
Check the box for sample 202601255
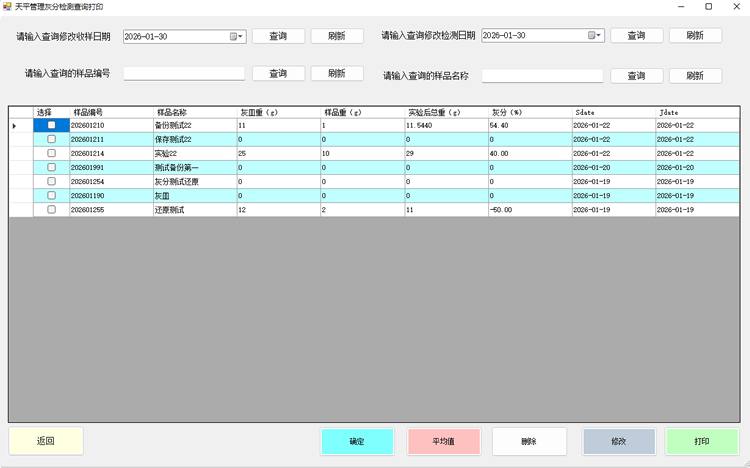[x=52, y=210]
